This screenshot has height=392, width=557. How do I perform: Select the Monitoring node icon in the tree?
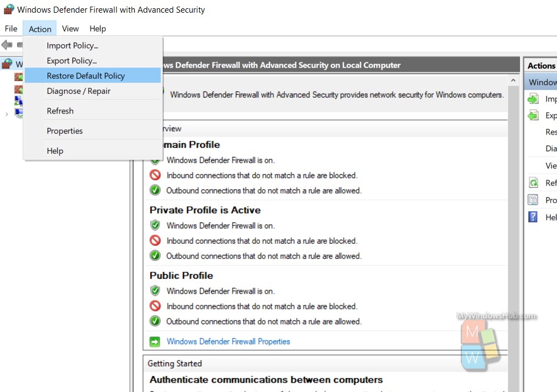[18, 113]
